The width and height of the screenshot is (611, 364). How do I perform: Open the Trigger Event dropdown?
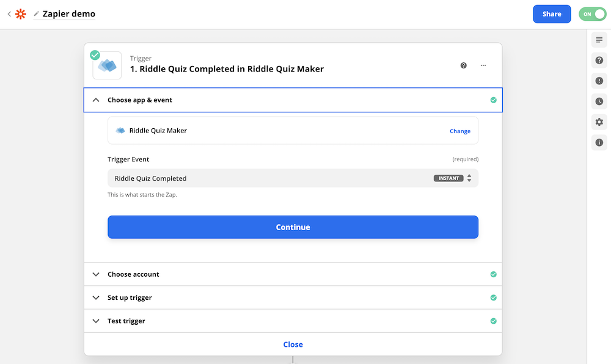coord(293,178)
